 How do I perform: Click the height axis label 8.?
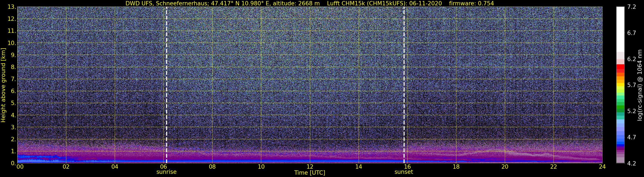(x=13, y=67)
